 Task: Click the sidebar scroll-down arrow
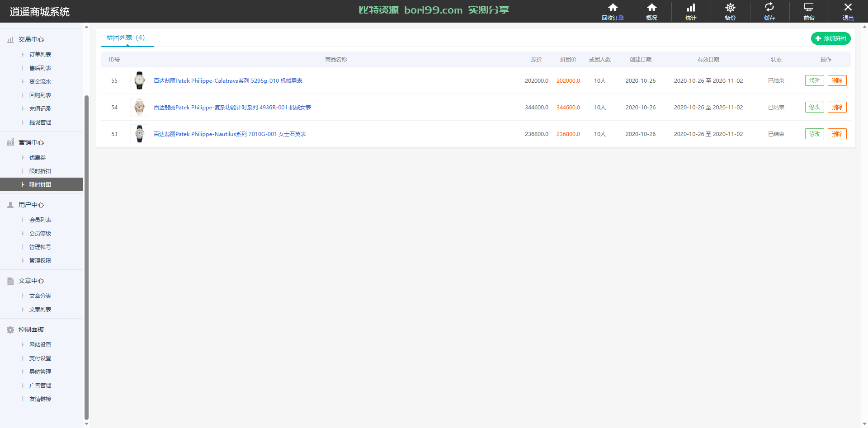pyautogui.click(x=86, y=424)
